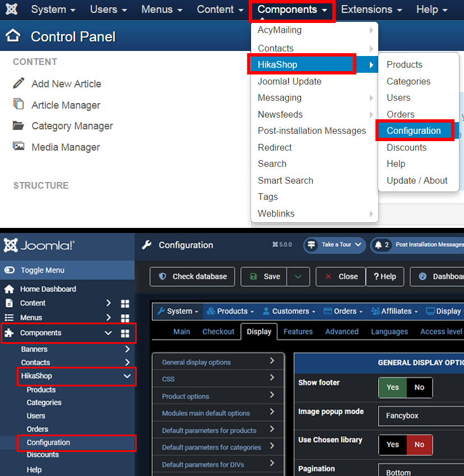Screen dimensions: 464x476
Task: Open the grid dashboard icon on the Menus row
Action: click(125, 318)
